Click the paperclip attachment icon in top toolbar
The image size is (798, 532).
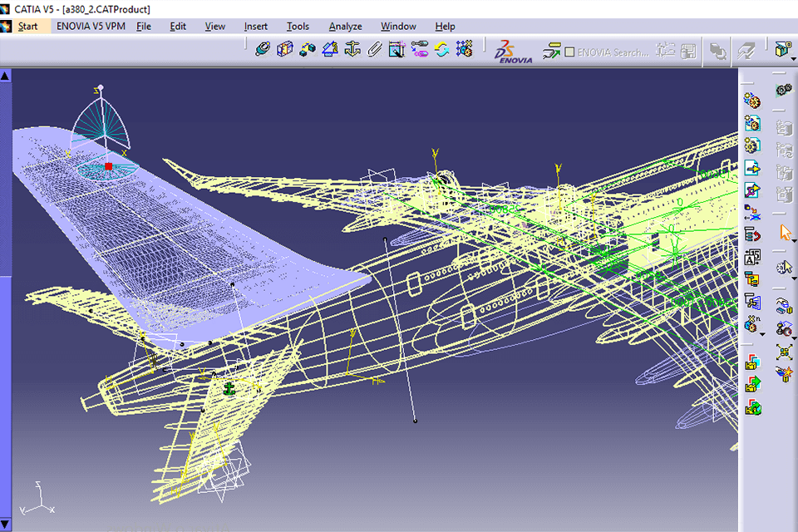tap(374, 50)
